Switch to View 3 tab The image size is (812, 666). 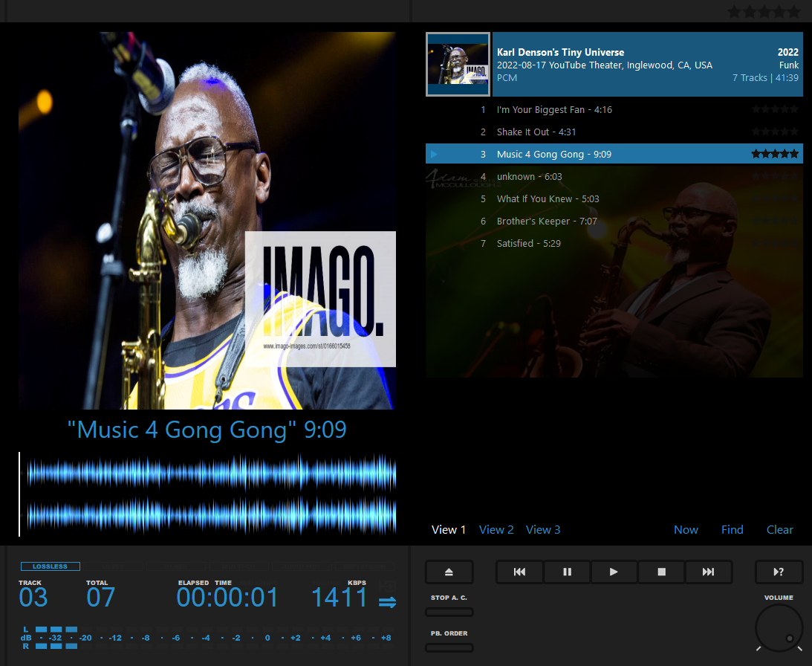[543, 530]
